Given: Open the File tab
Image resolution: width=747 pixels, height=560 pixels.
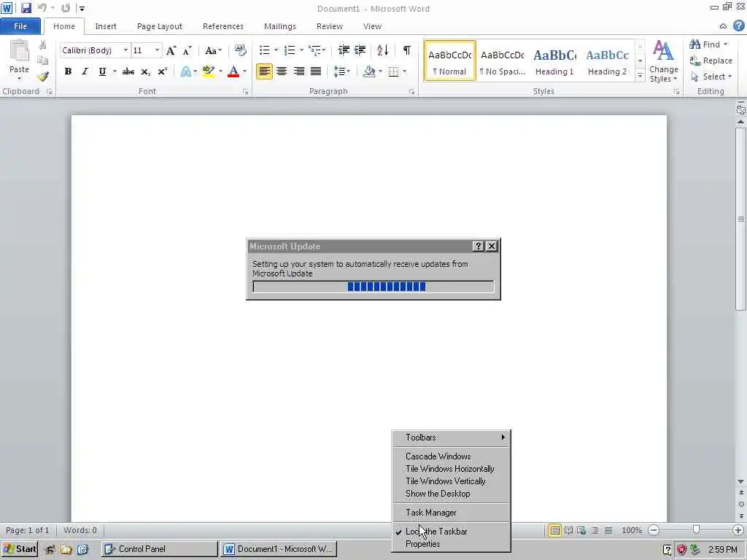Looking at the screenshot, I should coord(20,26).
